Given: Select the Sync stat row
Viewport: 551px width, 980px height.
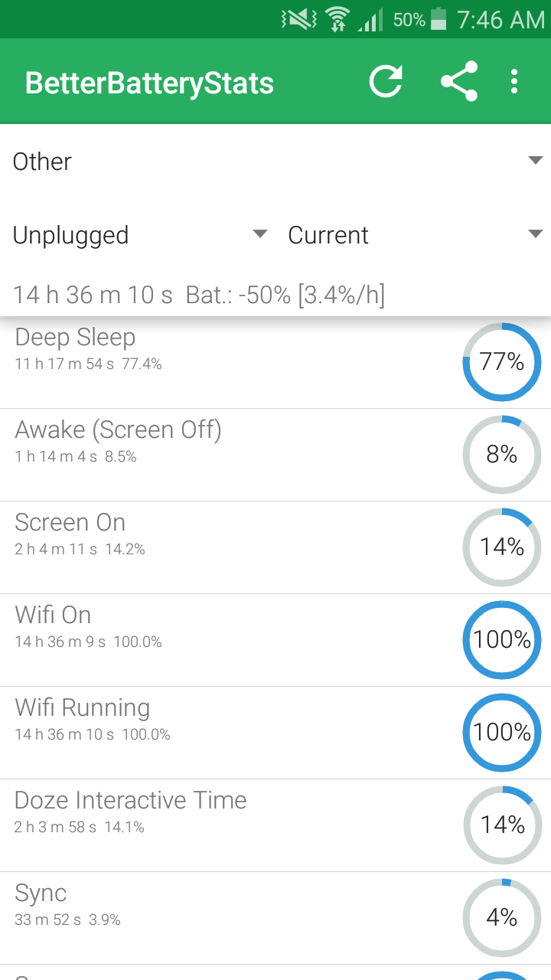Looking at the screenshot, I should point(230,918).
